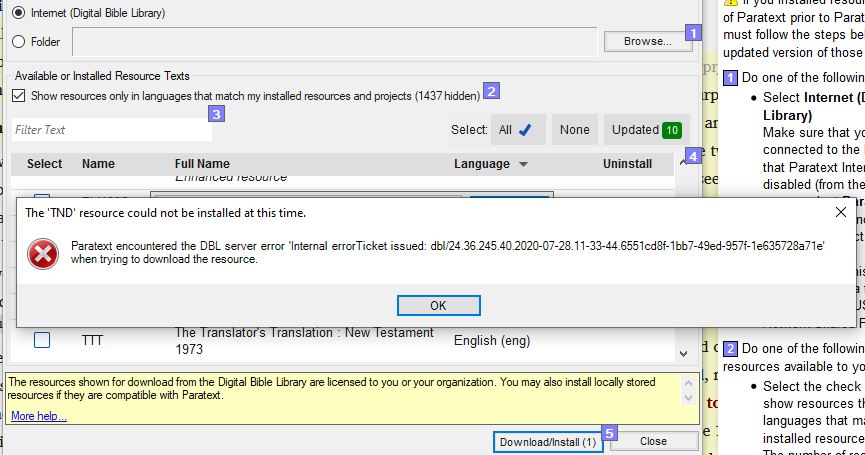This screenshot has width=865, height=455.
Task: Click the English (eng) language cell
Action: click(492, 340)
